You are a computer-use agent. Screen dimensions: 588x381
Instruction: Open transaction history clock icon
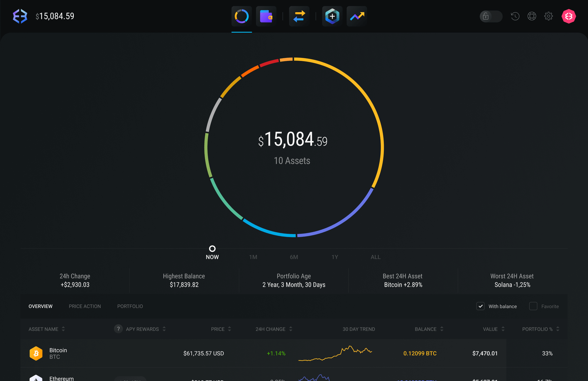515,16
